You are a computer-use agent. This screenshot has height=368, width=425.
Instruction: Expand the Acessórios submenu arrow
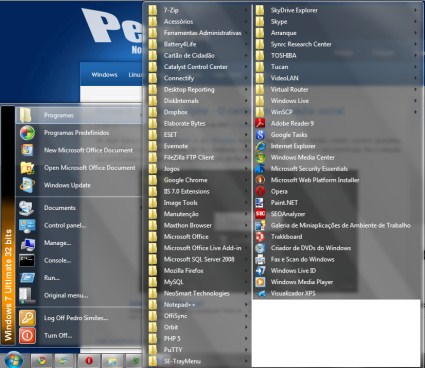(247, 22)
